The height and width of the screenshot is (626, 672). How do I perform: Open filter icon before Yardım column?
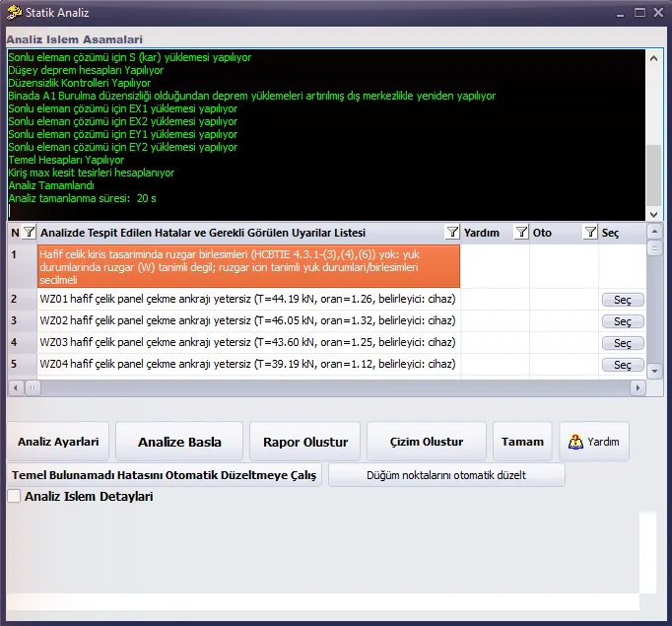452,233
